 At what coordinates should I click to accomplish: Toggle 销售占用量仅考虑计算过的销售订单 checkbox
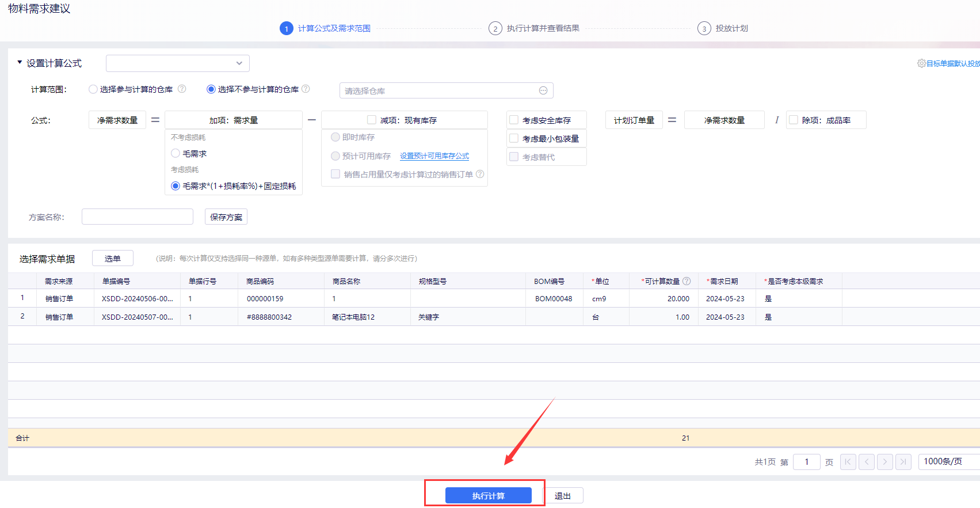(335, 174)
